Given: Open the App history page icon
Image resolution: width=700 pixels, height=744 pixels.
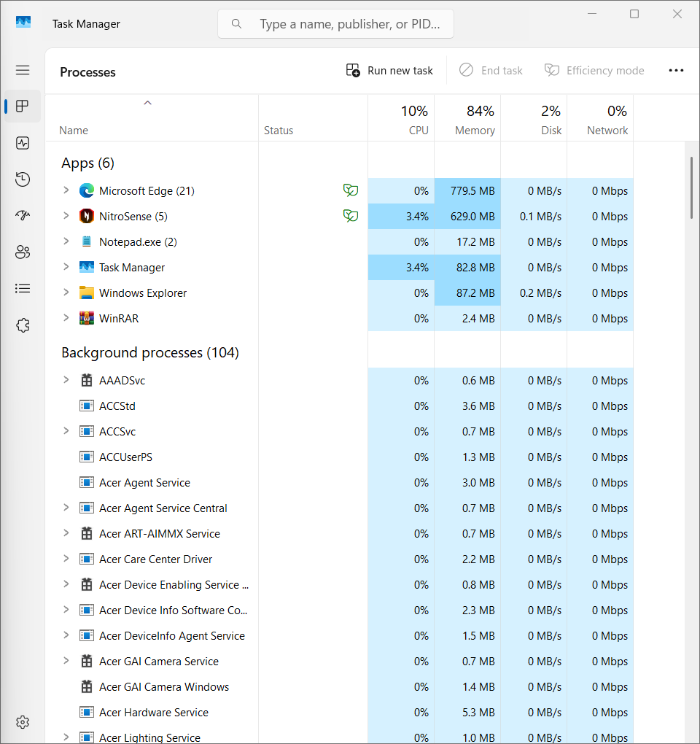Looking at the screenshot, I should (x=23, y=179).
